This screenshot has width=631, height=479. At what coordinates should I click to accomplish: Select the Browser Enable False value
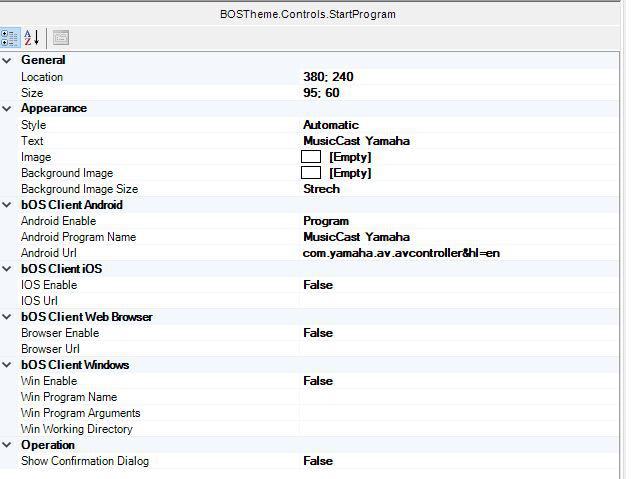318,333
